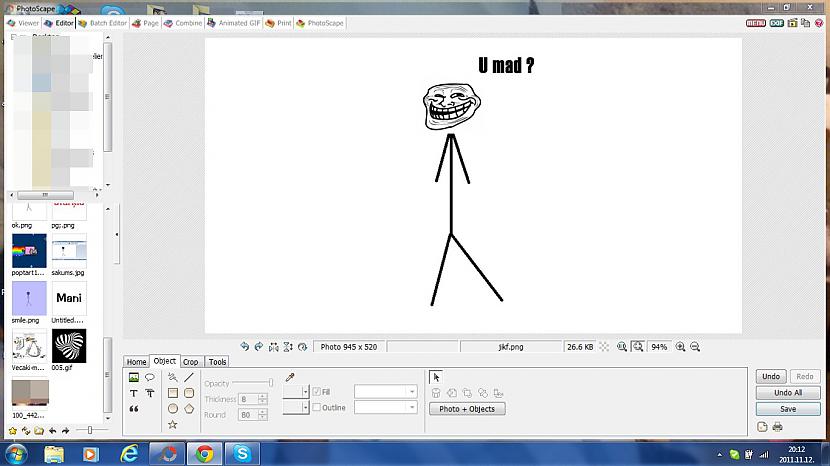Open Skype from taskbar

click(242, 454)
